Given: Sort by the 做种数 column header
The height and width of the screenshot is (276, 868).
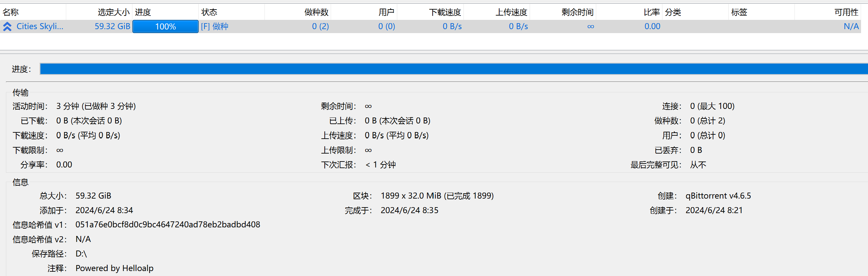Looking at the screenshot, I should 298,13.
